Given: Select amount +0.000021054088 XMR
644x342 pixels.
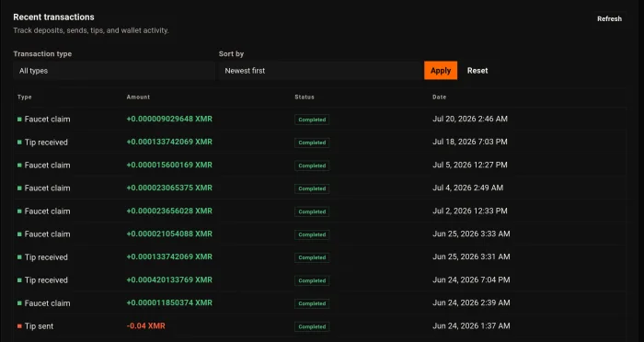Looking at the screenshot, I should click(169, 234).
